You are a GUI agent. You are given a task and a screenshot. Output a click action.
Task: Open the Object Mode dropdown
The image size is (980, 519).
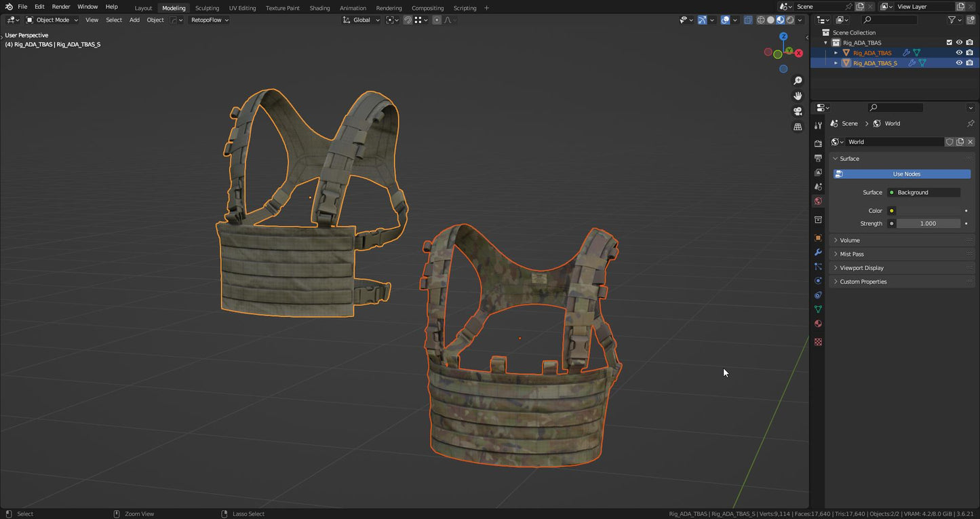[x=52, y=20]
